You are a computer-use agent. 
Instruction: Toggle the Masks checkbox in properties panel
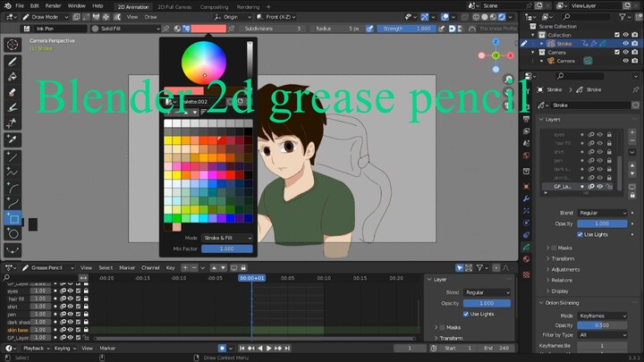click(554, 248)
